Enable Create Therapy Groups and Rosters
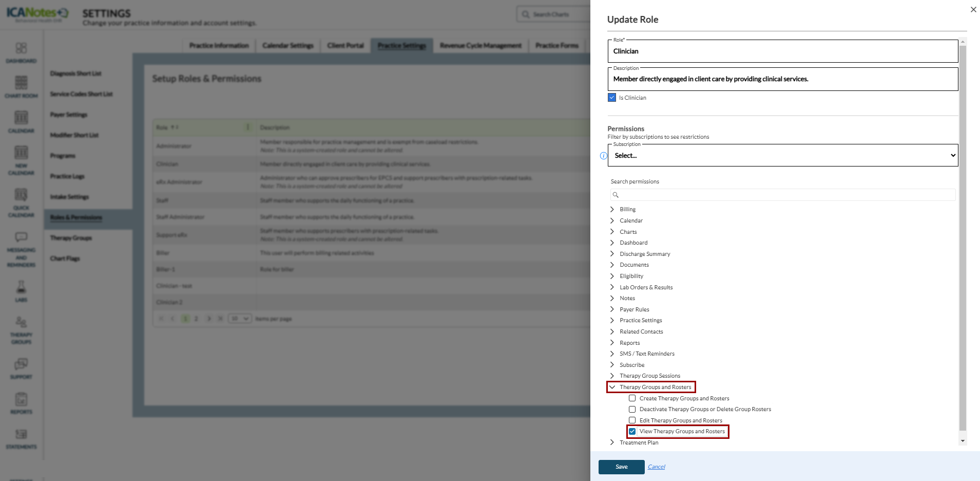980x481 pixels. pyautogui.click(x=632, y=398)
